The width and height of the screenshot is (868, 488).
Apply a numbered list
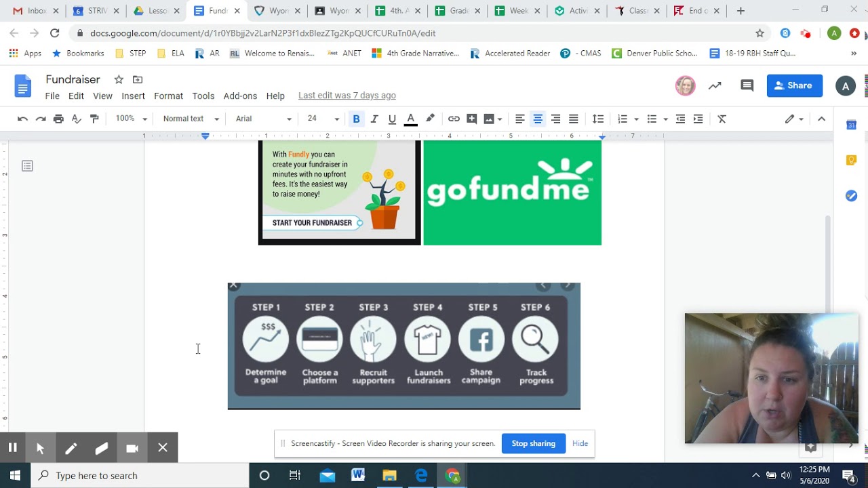[x=623, y=119]
